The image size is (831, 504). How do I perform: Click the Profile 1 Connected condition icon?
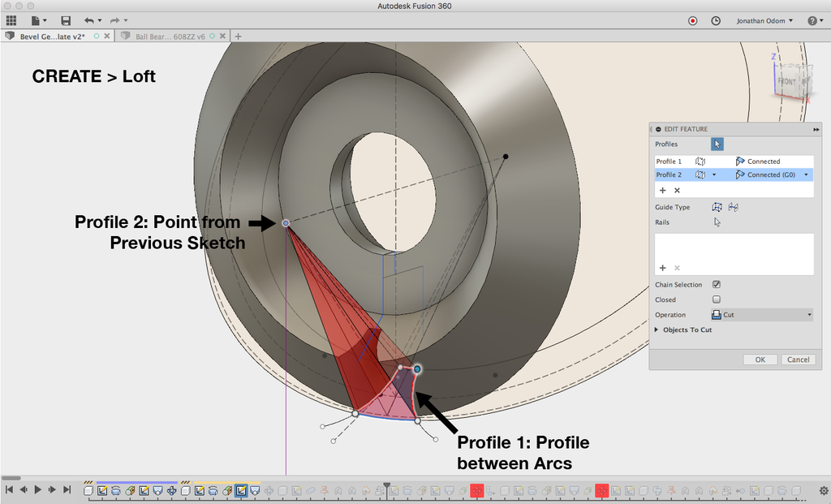(740, 162)
